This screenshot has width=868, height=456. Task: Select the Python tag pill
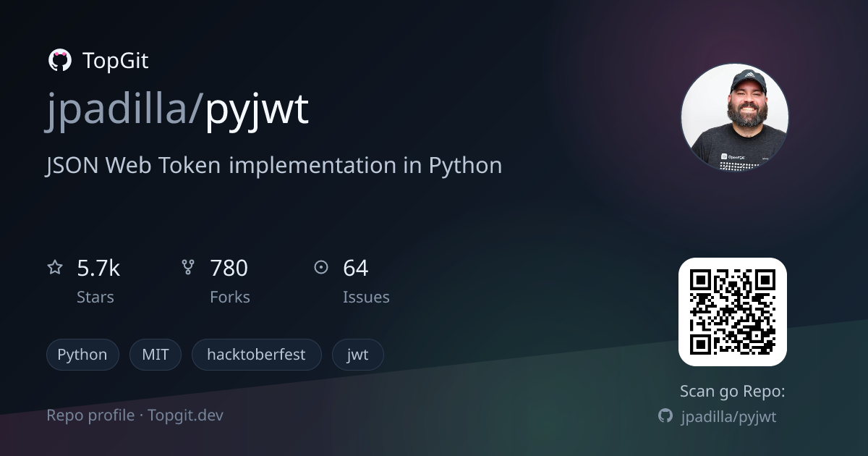click(x=82, y=355)
